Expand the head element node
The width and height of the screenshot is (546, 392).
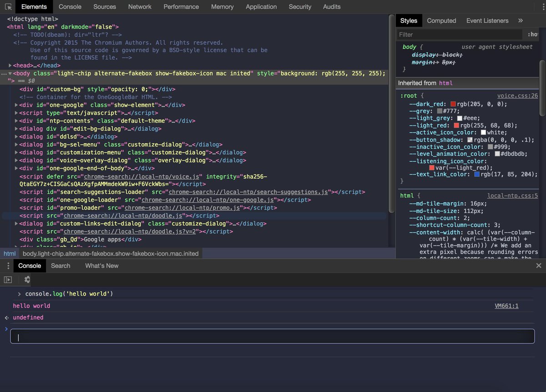tap(10, 65)
